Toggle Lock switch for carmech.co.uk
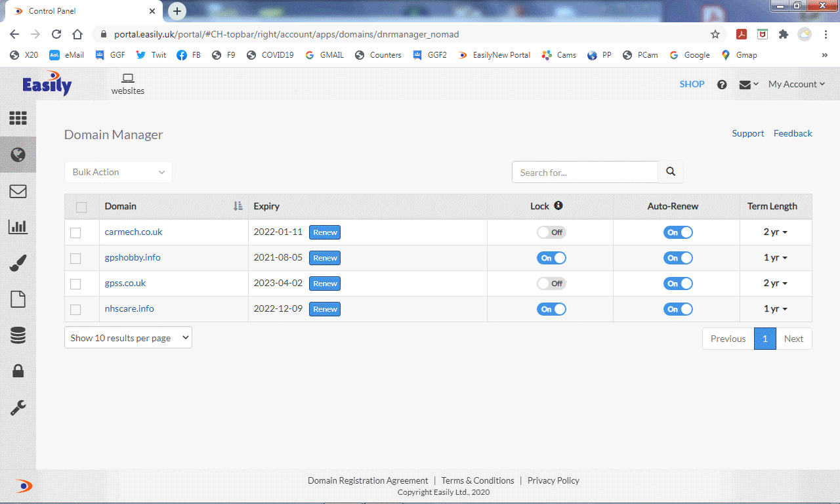Screen dimensions: 840x504 tap(551, 232)
